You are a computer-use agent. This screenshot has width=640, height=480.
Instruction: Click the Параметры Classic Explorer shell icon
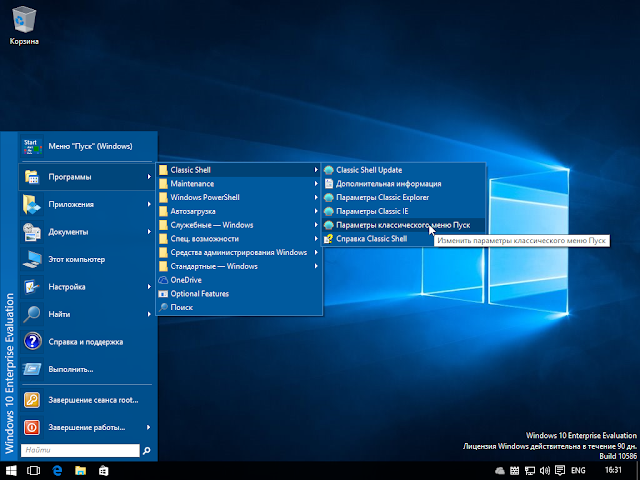pyautogui.click(x=329, y=198)
